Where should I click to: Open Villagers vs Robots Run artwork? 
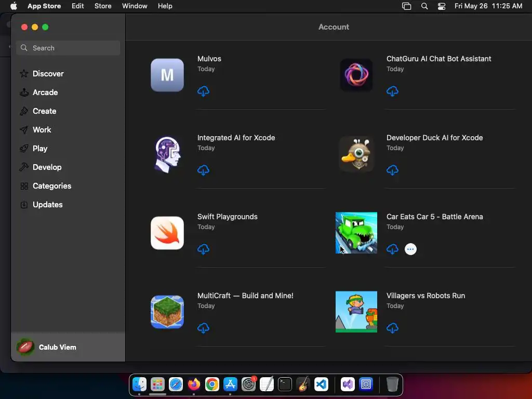tap(356, 312)
